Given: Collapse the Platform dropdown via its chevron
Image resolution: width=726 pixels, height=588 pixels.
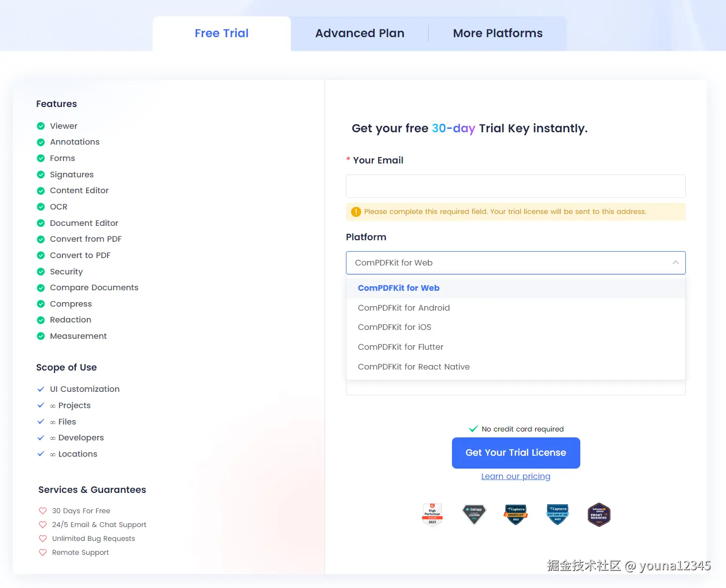Looking at the screenshot, I should [x=676, y=263].
